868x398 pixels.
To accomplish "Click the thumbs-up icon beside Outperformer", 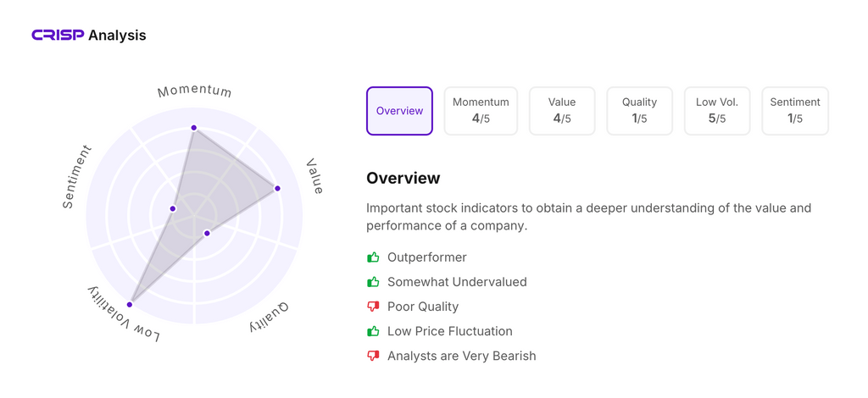I will (373, 257).
